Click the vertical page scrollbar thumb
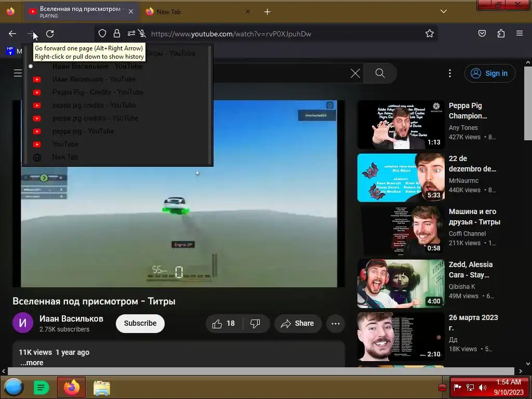532x399 pixels. coord(528,103)
